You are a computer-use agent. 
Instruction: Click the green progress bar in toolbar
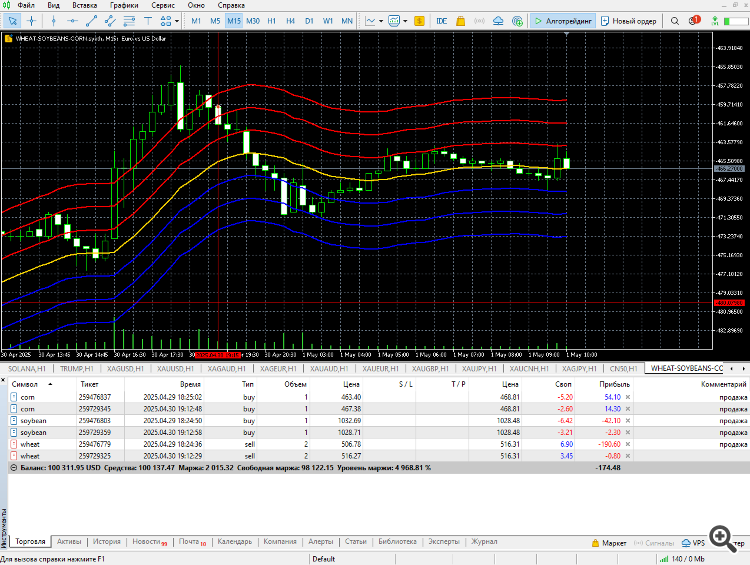[x=735, y=21]
